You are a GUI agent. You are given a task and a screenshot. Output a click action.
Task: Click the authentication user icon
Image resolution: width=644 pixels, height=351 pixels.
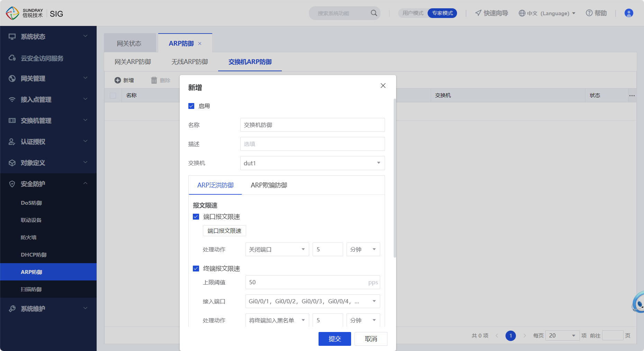12,142
